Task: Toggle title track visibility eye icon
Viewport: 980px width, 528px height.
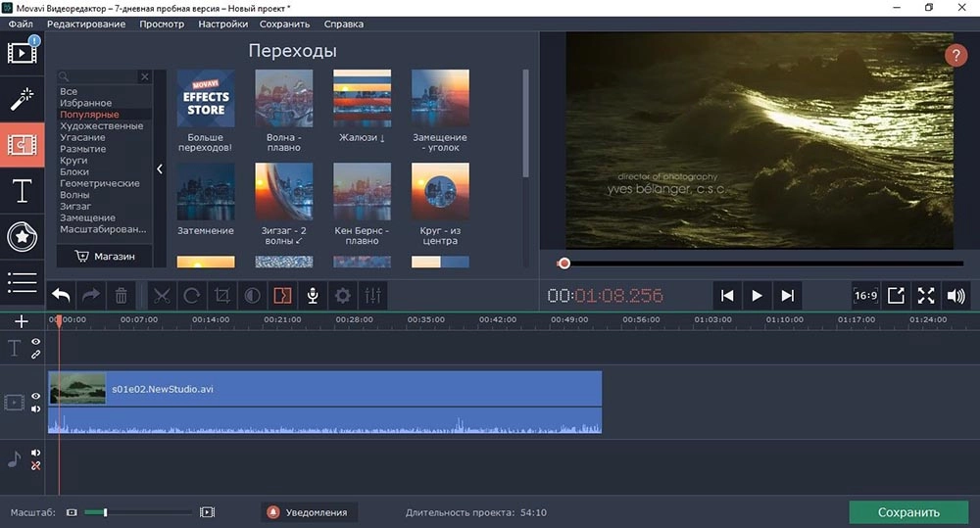Action: [x=36, y=342]
